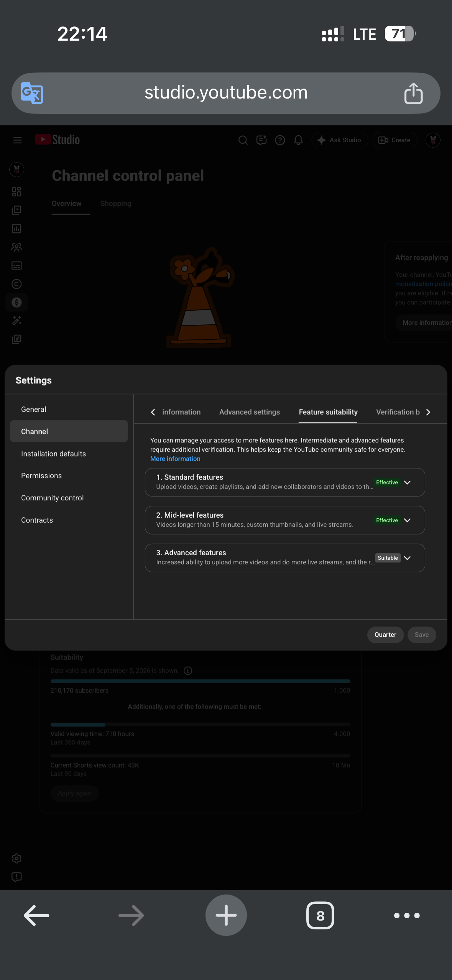The width and height of the screenshot is (452, 980).
Task: Open the Subtitles icon in sidebar
Action: point(16,265)
